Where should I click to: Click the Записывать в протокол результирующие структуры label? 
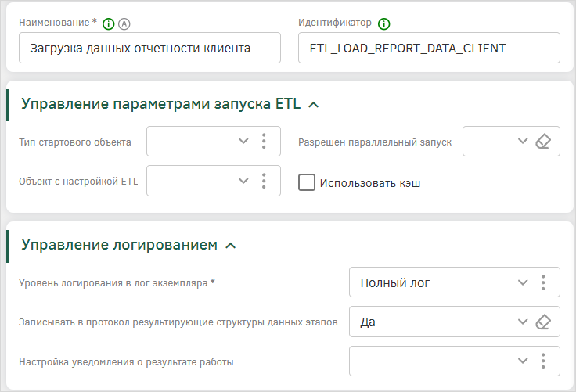[178, 322]
